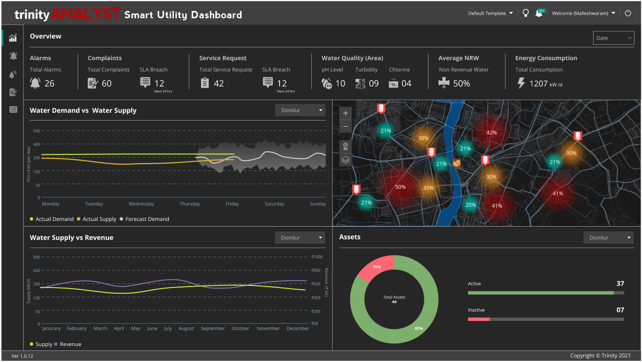
Task: Open the Date dropdown in Overview
Action: click(613, 38)
